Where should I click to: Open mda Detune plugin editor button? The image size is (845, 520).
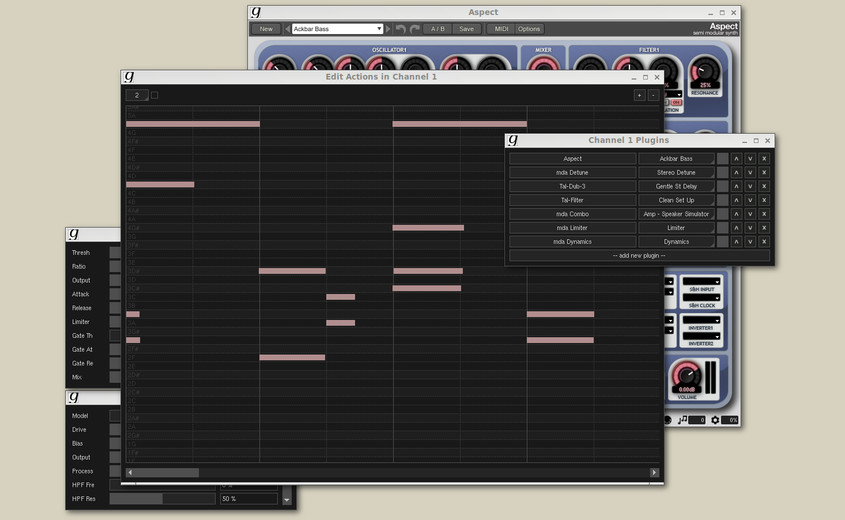pyautogui.click(x=572, y=172)
